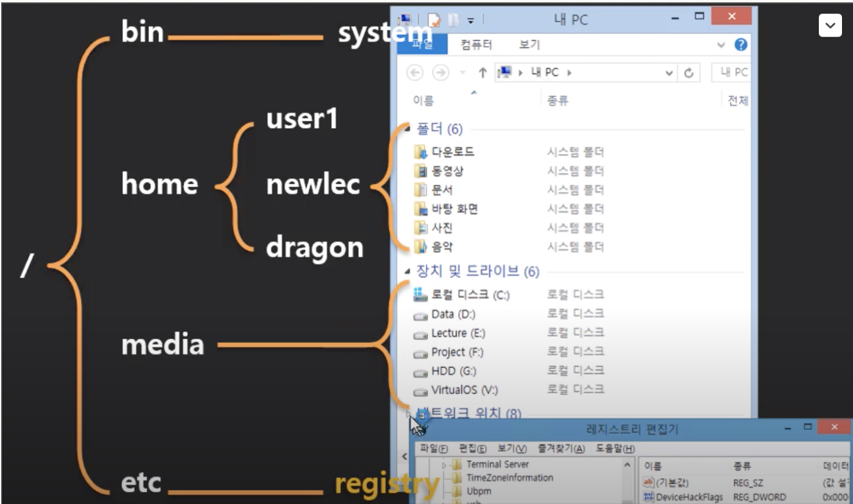Click the Refresh button beside address bar
853x504 pixels.
click(x=689, y=73)
